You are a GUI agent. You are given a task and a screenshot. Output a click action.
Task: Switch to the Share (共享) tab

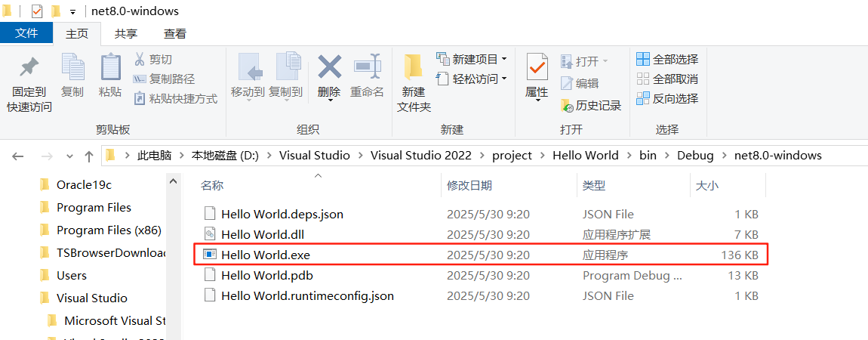[125, 34]
